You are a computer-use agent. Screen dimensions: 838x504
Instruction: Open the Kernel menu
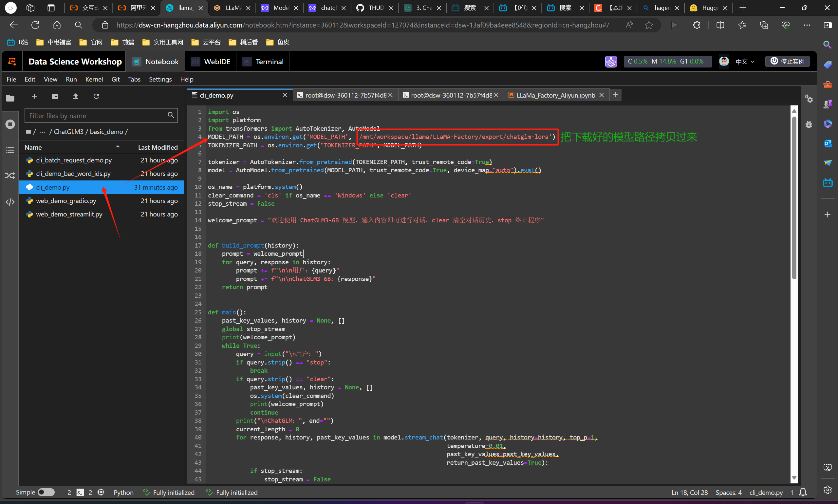tap(94, 79)
